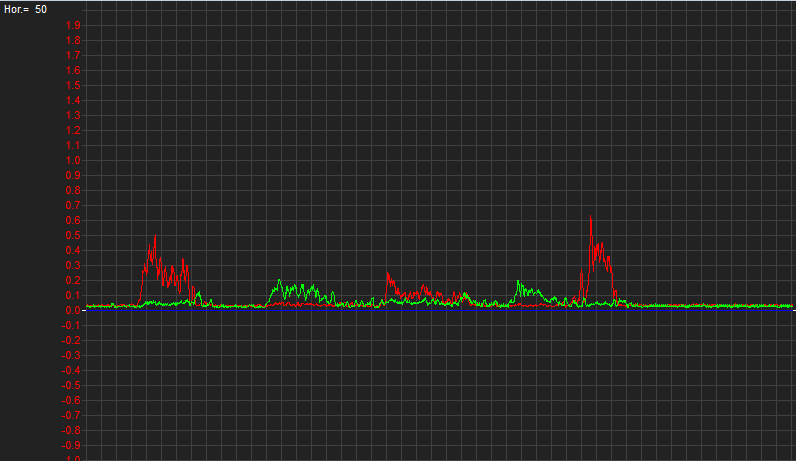This screenshot has width=796, height=461.
Task: Select the first red spike on the left
Action: click(x=154, y=240)
